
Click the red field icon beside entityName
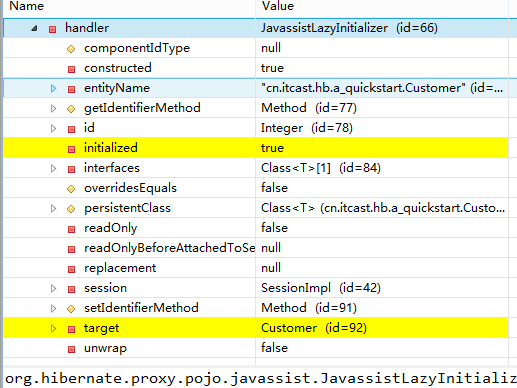[x=71, y=89]
